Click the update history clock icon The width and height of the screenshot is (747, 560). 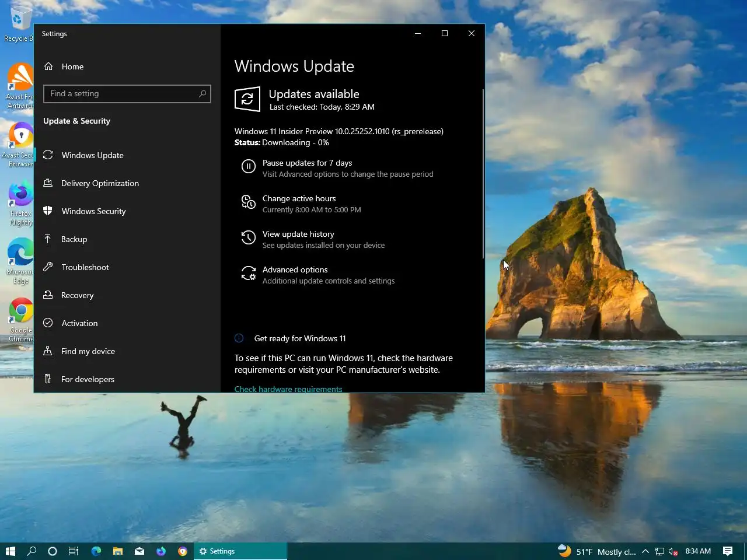[x=249, y=238]
